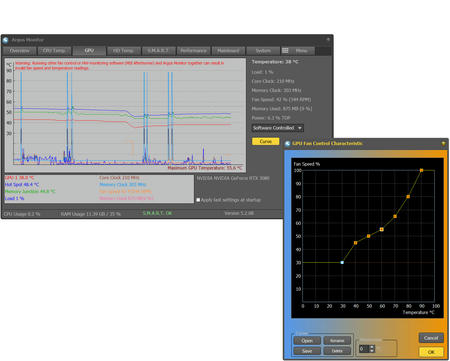Click the yellow Curve button
This screenshot has height=361, width=450.
(x=265, y=141)
